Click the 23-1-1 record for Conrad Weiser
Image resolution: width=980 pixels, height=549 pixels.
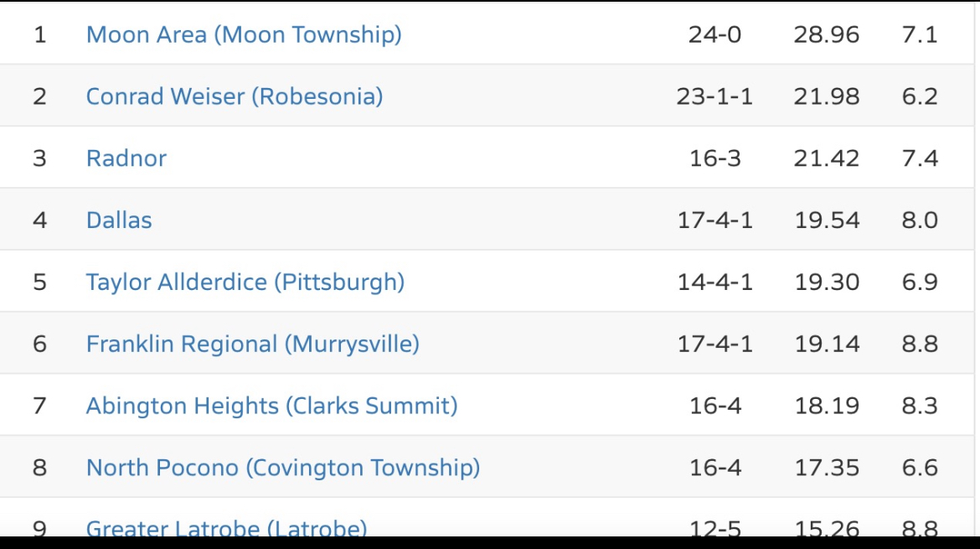click(x=714, y=96)
